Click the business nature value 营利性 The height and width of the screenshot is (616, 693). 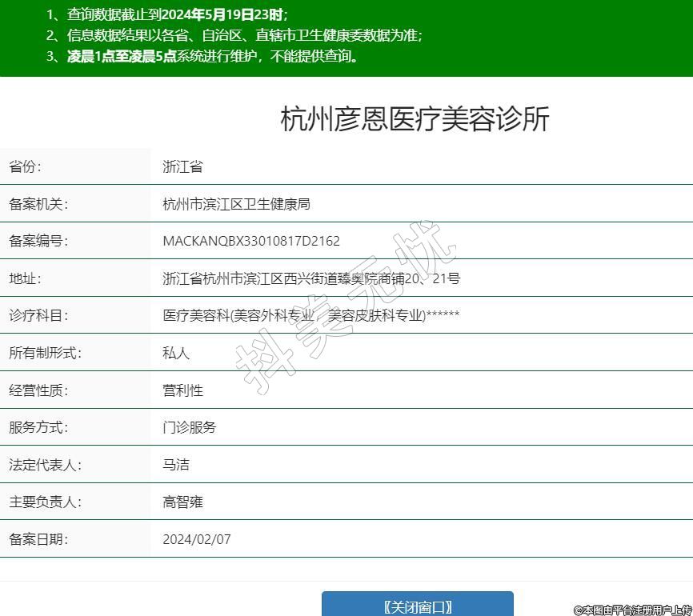[x=182, y=390]
